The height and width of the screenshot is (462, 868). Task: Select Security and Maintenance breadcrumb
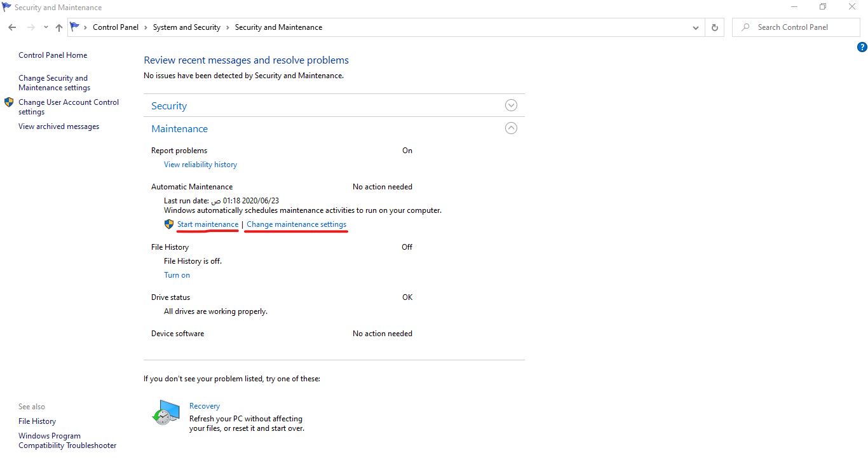point(278,27)
